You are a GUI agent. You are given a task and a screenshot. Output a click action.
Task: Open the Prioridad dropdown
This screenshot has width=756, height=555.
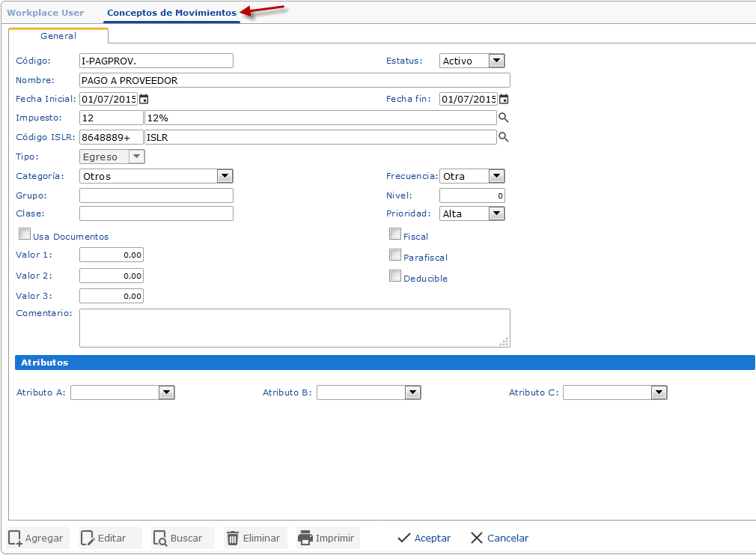click(x=496, y=213)
